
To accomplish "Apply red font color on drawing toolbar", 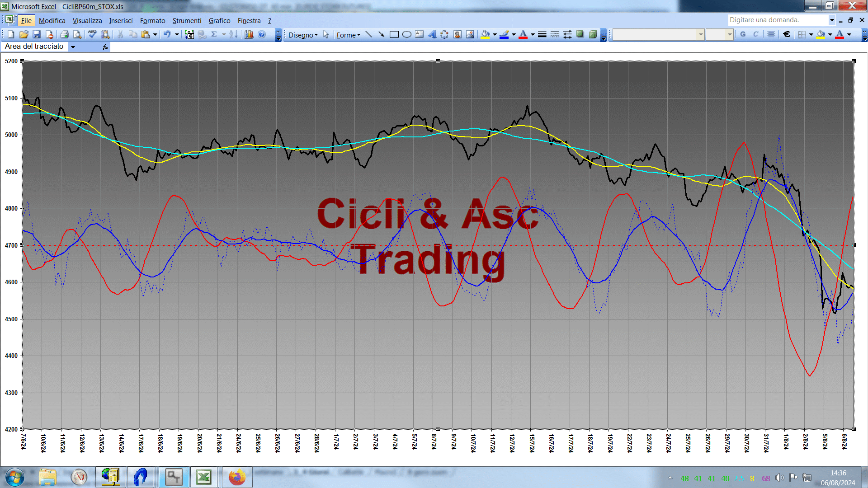I will (x=523, y=34).
